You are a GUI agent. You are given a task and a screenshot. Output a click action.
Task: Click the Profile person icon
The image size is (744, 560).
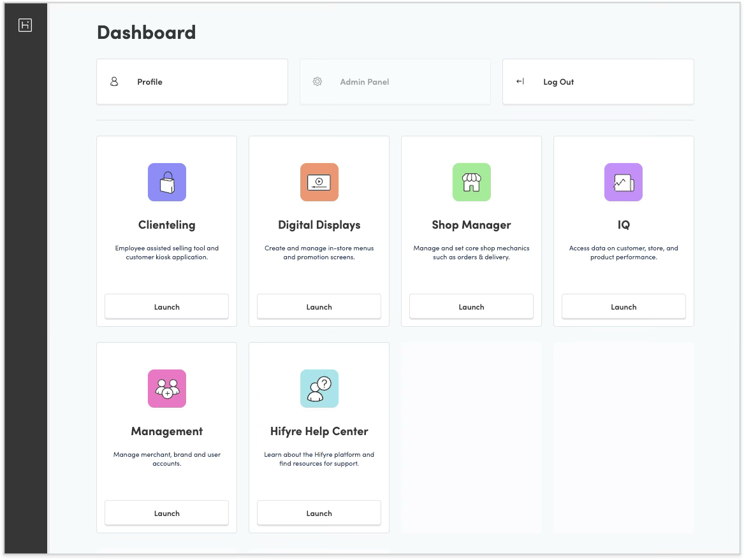tap(115, 82)
